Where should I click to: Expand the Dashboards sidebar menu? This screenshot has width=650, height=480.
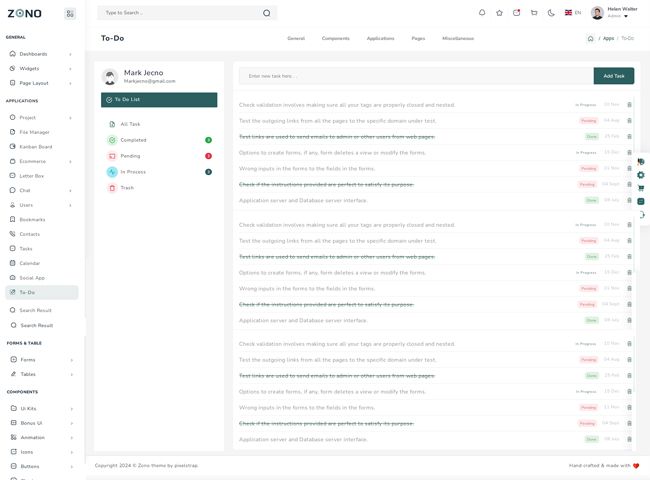point(40,54)
